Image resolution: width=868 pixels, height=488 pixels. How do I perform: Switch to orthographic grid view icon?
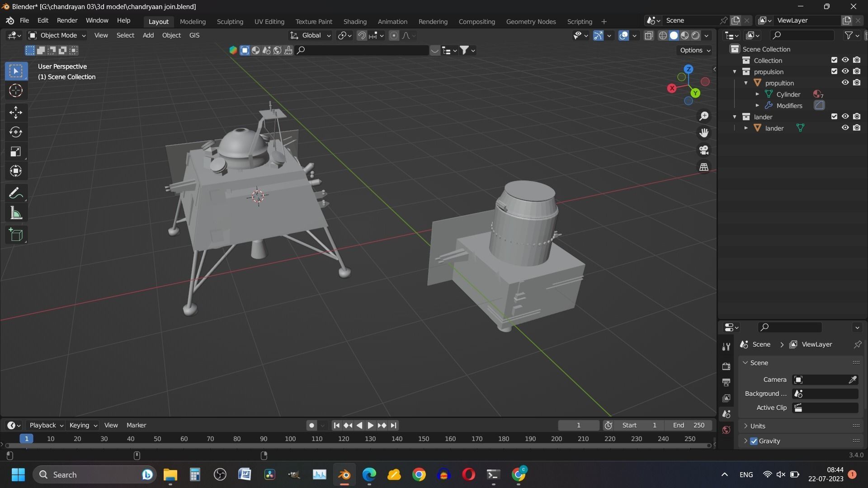[704, 167]
